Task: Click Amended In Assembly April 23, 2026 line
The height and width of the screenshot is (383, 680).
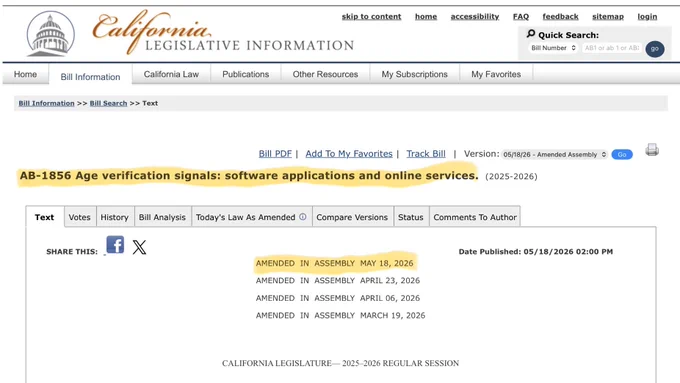Action: (338, 281)
